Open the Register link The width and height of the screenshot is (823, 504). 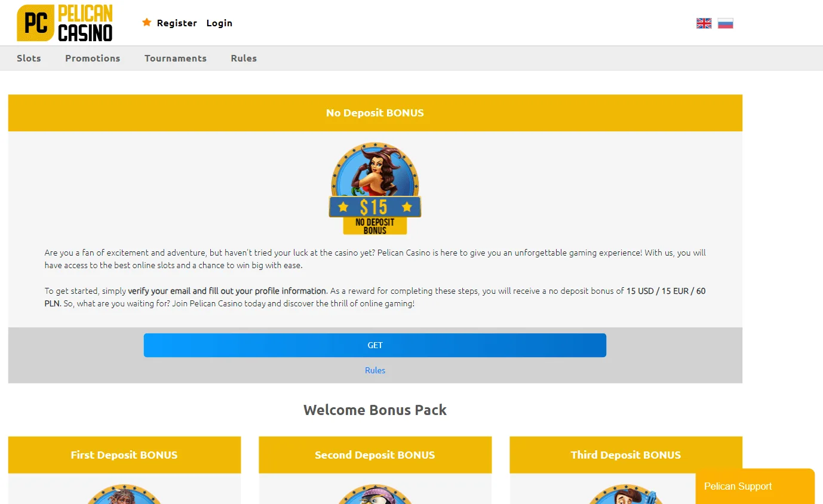point(177,23)
